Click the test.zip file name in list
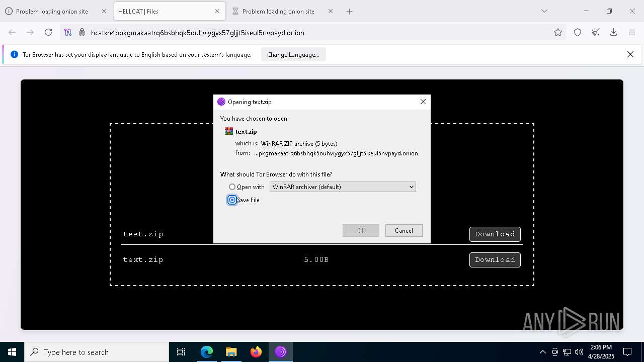Image resolution: width=644 pixels, height=362 pixels. (143, 234)
